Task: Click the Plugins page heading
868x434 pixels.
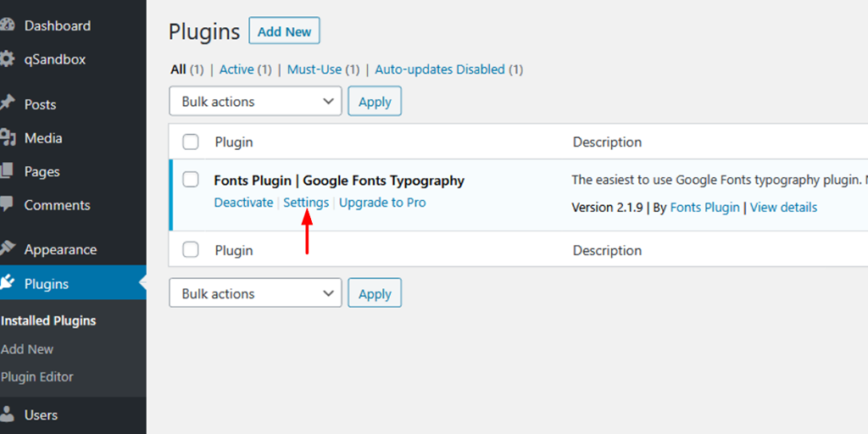Action: pyautogui.click(x=204, y=32)
